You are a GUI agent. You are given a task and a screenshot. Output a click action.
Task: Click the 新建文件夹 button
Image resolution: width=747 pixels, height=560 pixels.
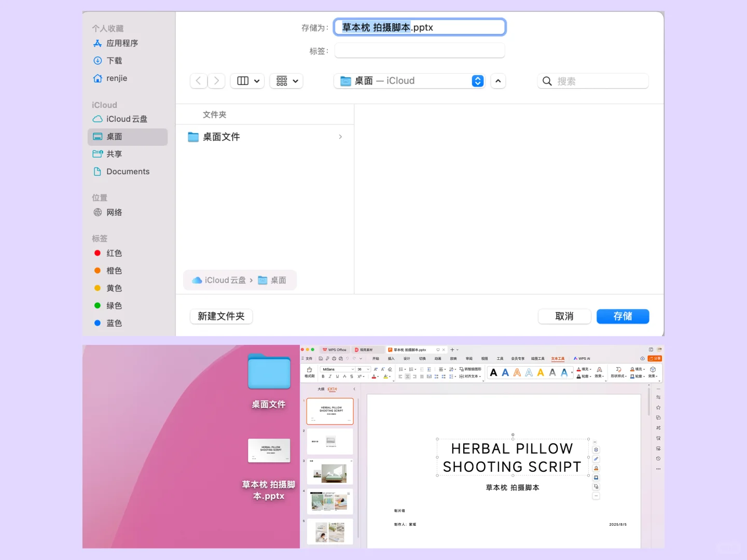221,316
